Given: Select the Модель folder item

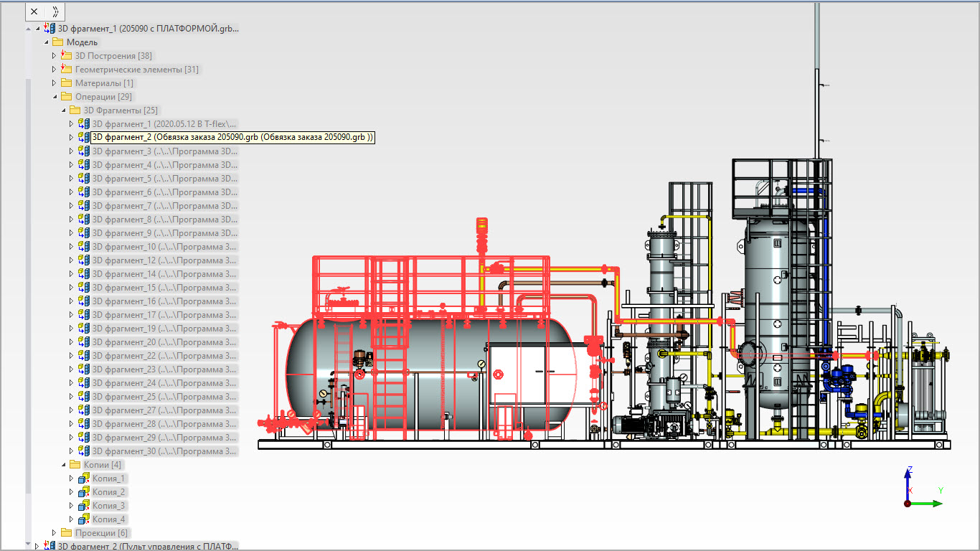Looking at the screenshot, I should pyautogui.click(x=82, y=42).
